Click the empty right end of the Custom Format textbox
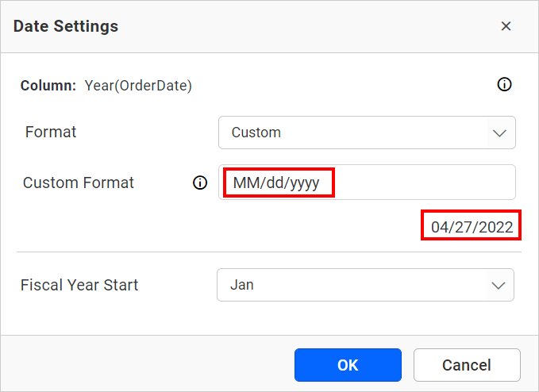 [x=445, y=183]
